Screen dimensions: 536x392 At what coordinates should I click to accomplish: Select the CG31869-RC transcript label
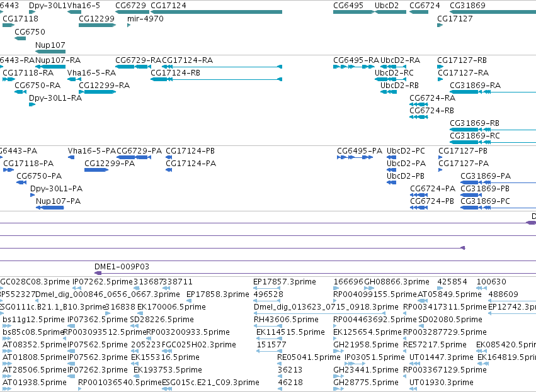[x=475, y=136]
